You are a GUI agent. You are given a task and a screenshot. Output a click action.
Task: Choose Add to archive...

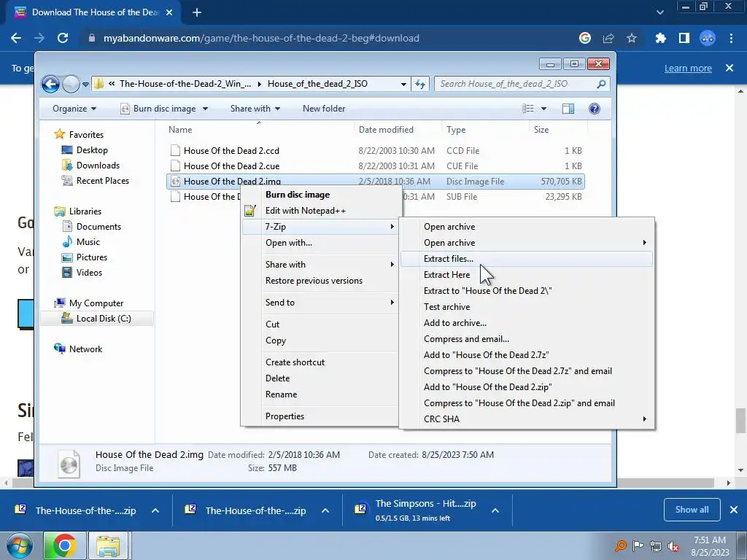527,323
